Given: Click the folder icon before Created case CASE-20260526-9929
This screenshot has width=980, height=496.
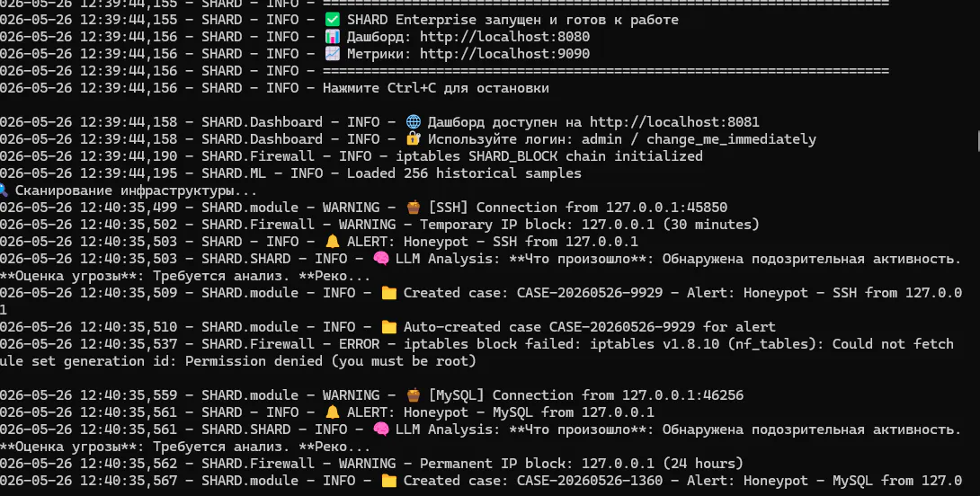Looking at the screenshot, I should (388, 292).
